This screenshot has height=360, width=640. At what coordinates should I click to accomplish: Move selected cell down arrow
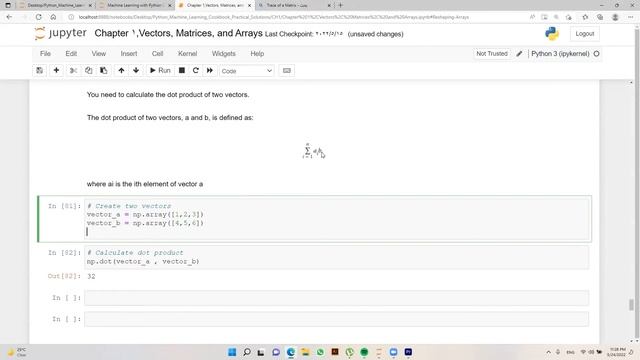point(136,71)
